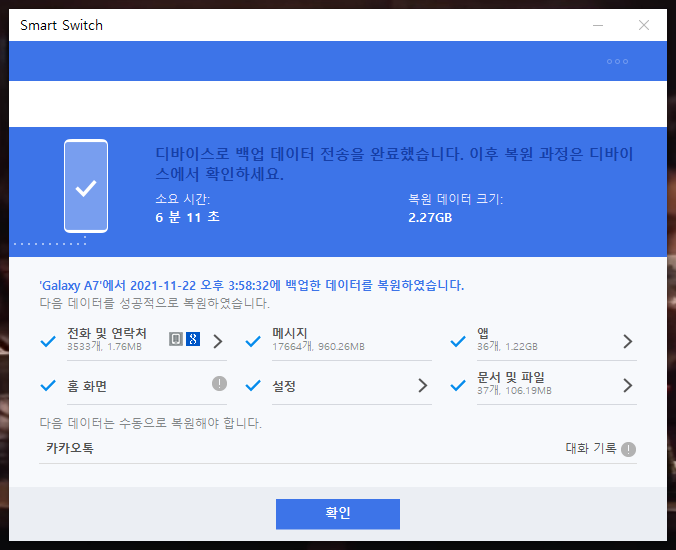
Task: Select the 메시지 item label
Action: 289,333
